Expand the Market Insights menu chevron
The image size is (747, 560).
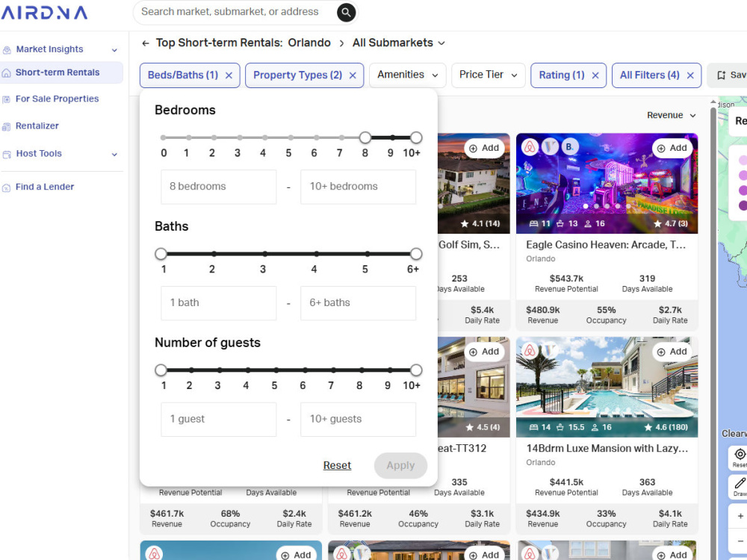point(114,50)
